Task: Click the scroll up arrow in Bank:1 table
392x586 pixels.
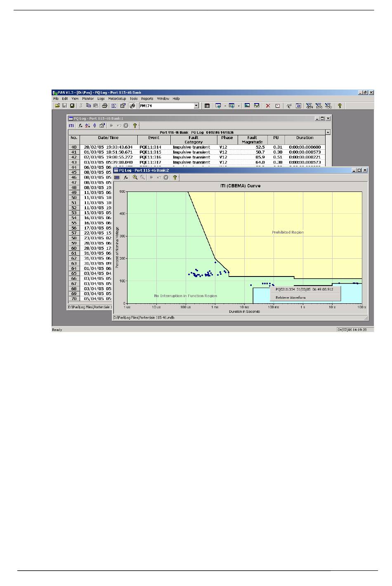Action: [328, 132]
